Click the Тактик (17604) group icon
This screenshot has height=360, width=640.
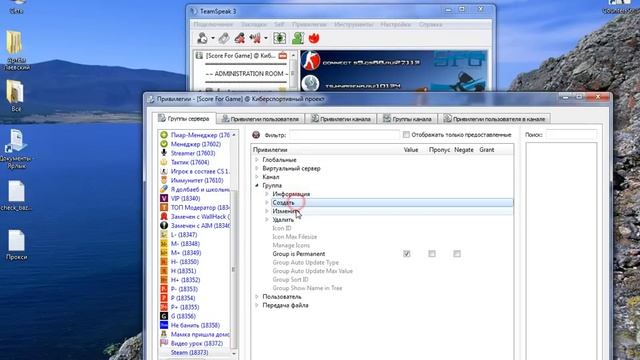164,162
